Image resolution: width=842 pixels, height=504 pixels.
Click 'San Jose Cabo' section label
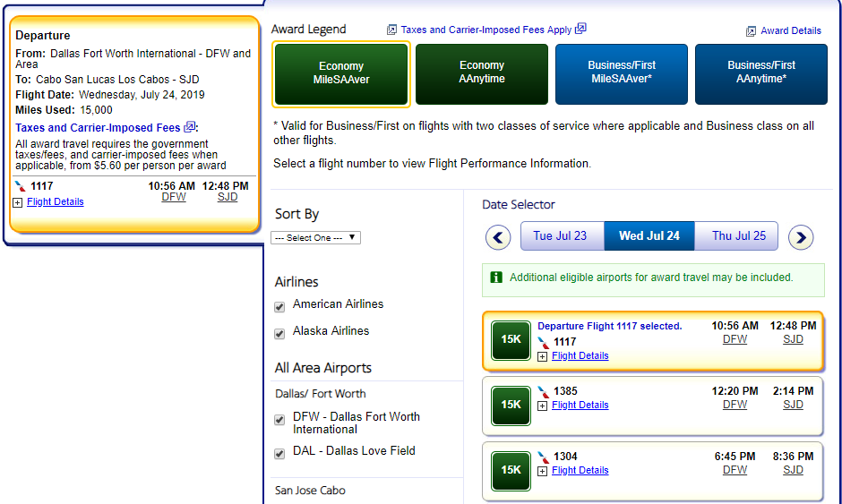[310, 491]
